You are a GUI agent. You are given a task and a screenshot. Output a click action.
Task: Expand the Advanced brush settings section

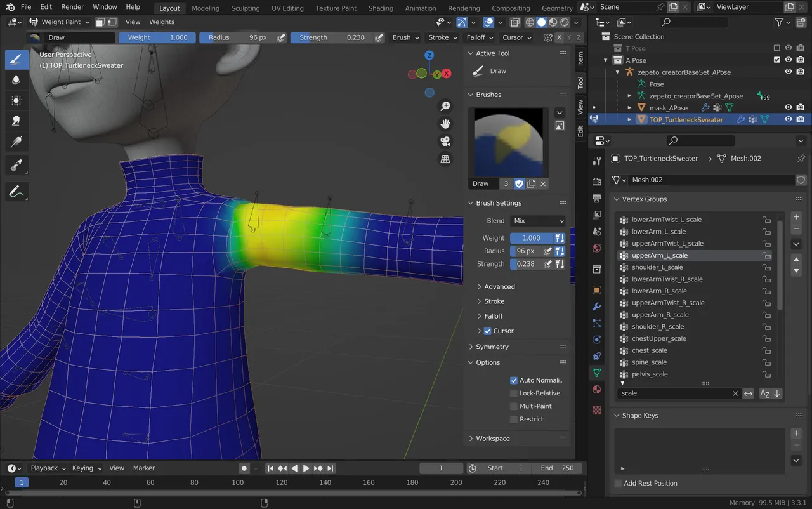(x=498, y=286)
